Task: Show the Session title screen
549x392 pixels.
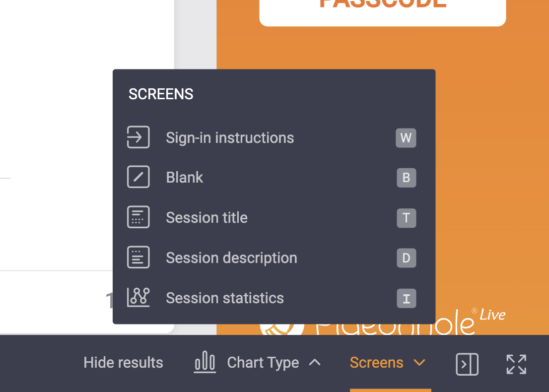Action: [206, 217]
